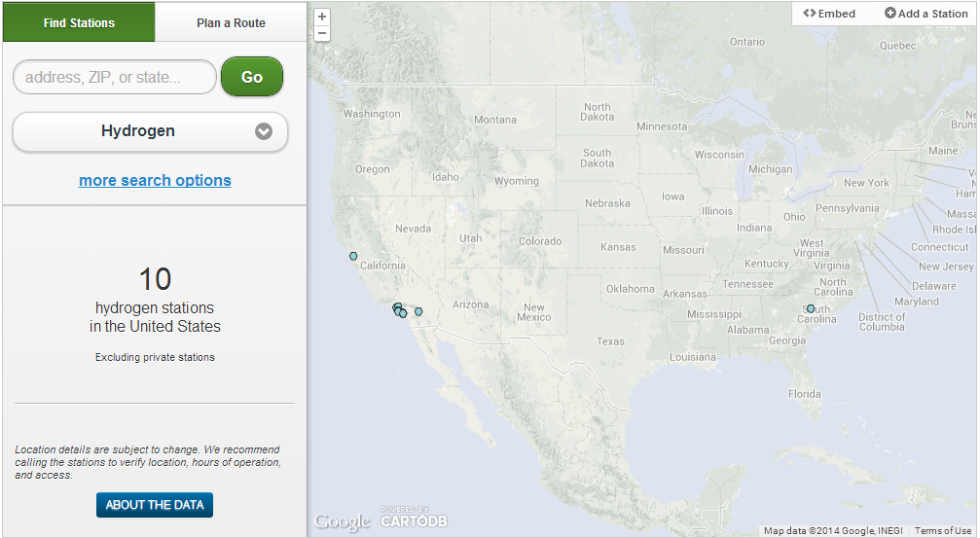Switch to the Plan a Route tab

click(231, 22)
